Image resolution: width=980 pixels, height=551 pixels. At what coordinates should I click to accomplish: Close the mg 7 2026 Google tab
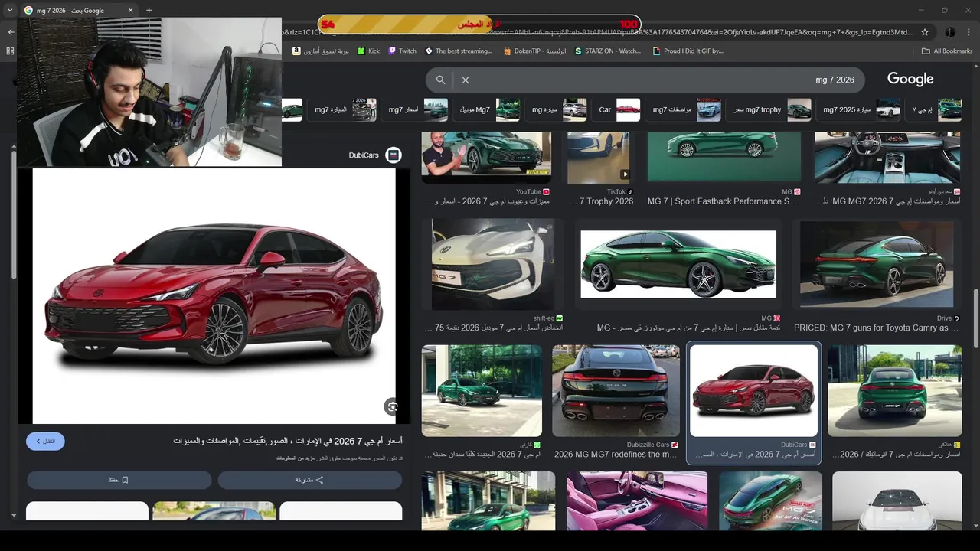pos(130,11)
